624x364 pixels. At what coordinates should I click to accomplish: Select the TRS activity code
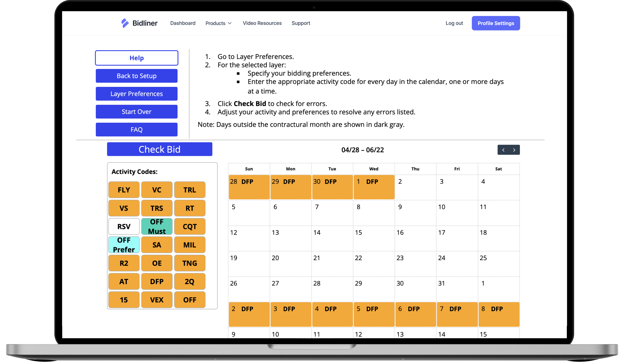point(157,208)
